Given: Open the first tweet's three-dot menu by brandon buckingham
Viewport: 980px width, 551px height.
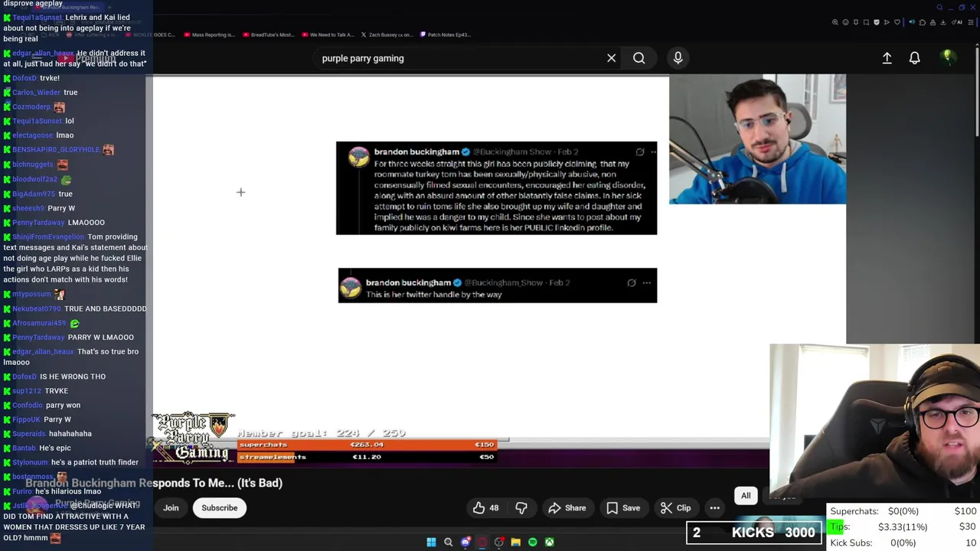Looking at the screenshot, I should click(653, 152).
